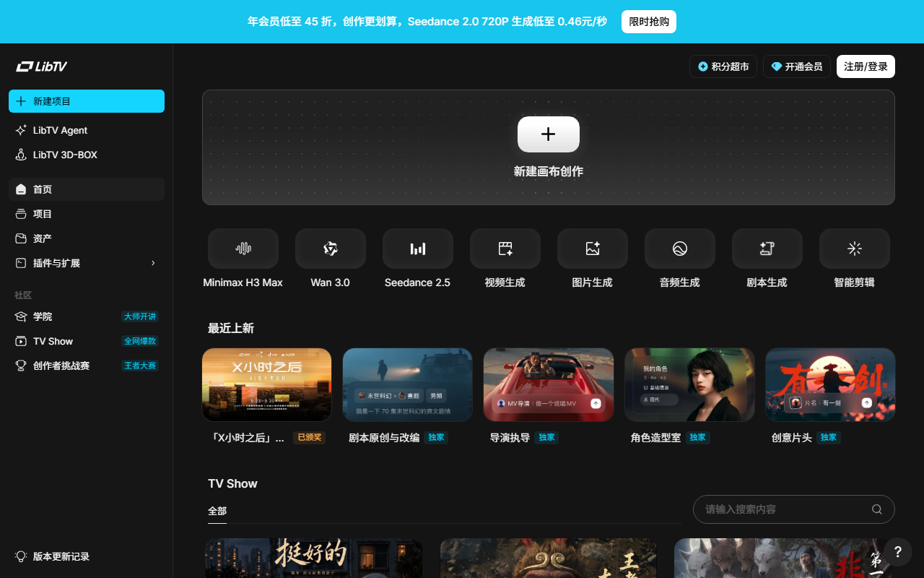The height and width of the screenshot is (578, 924).
Task: Open the Wan 3.0 model icon
Action: coord(331,249)
